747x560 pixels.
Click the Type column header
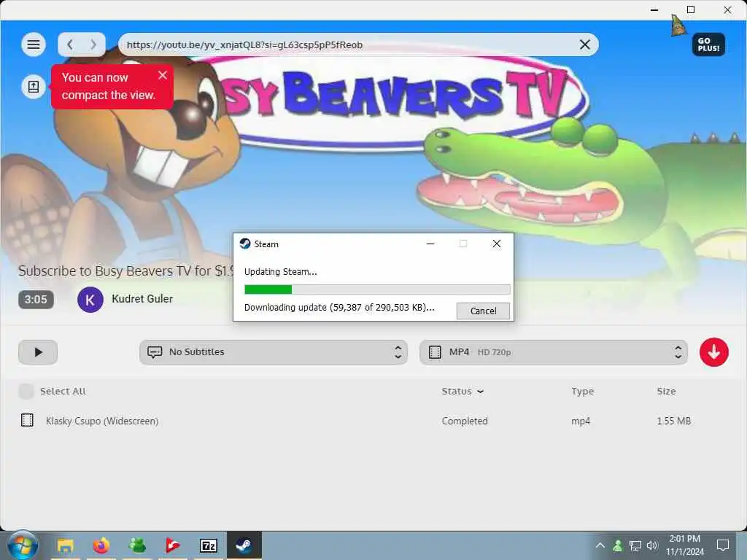pyautogui.click(x=583, y=392)
